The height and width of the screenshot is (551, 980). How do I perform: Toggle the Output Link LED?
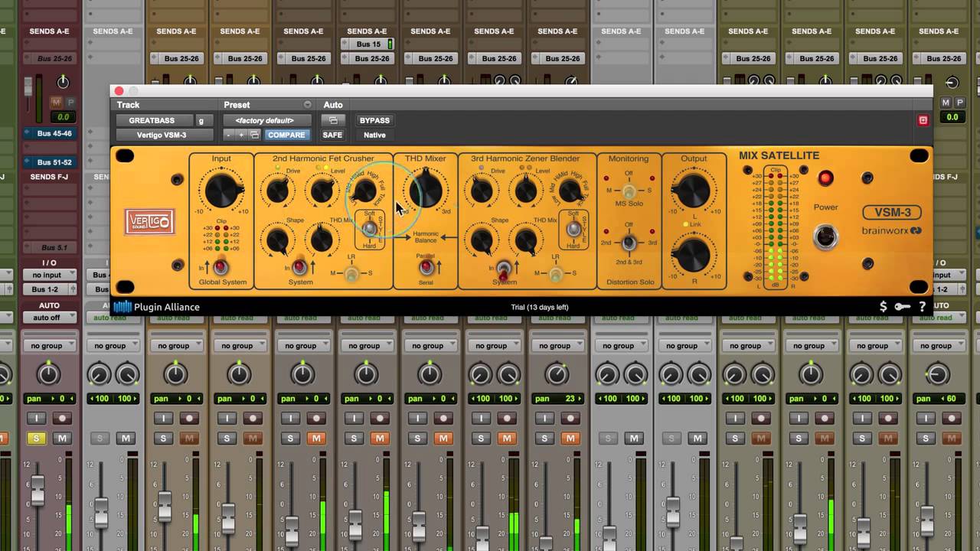click(x=685, y=224)
